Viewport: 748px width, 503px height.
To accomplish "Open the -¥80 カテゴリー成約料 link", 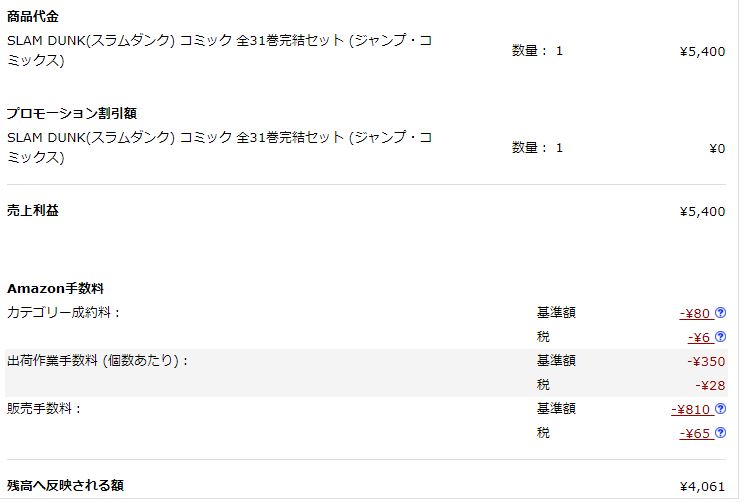I will [x=694, y=313].
